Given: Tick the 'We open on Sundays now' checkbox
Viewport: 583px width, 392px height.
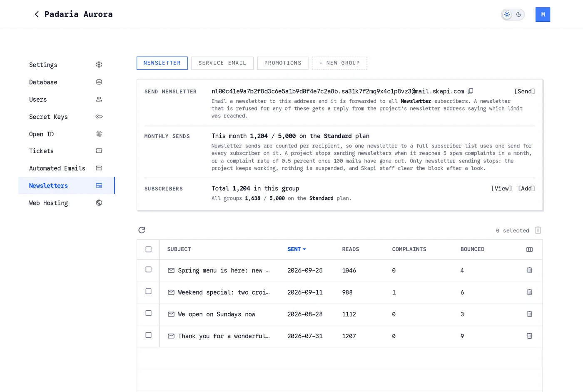Looking at the screenshot, I should coord(148,313).
